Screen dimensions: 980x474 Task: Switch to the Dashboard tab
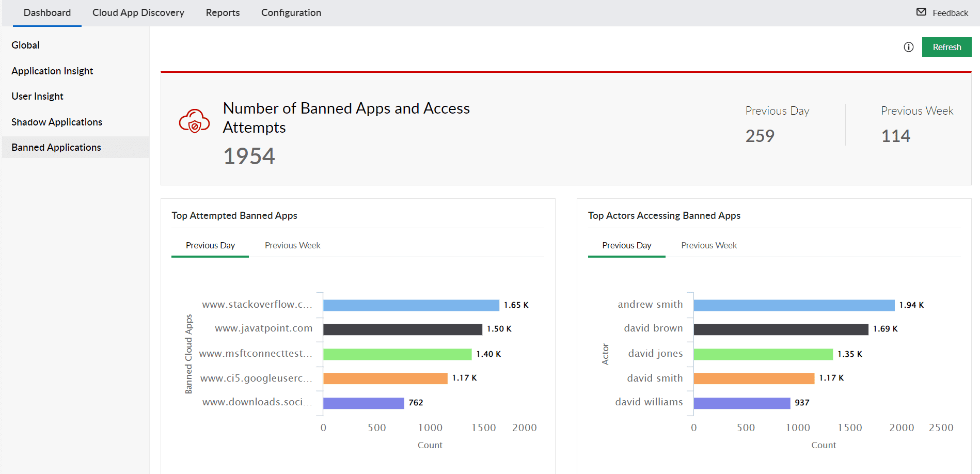pyautogui.click(x=46, y=12)
